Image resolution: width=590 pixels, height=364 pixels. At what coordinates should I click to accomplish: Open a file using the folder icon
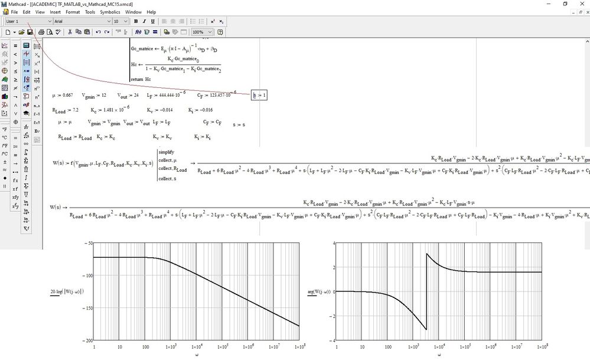pos(21,32)
